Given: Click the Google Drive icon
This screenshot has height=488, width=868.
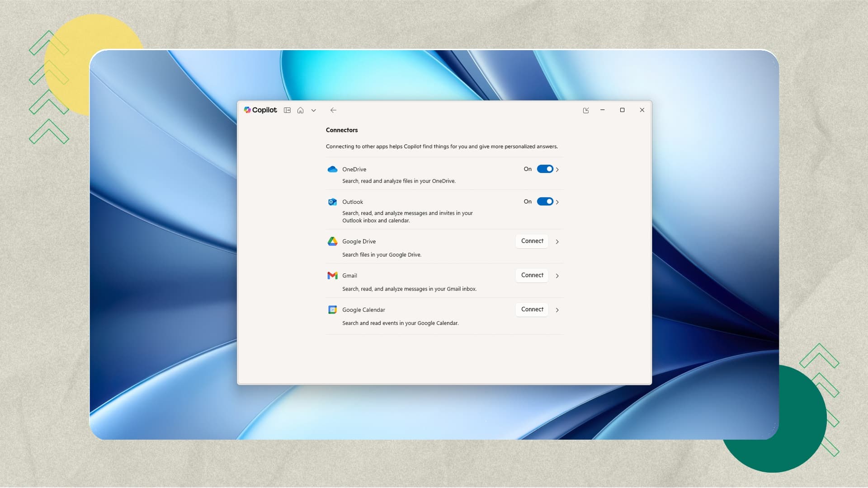Looking at the screenshot, I should click(332, 241).
